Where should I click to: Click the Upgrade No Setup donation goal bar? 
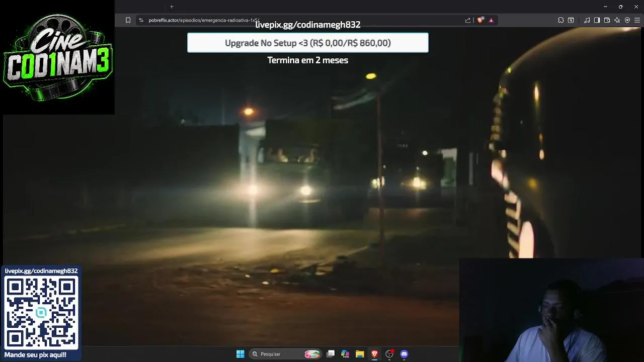(308, 43)
